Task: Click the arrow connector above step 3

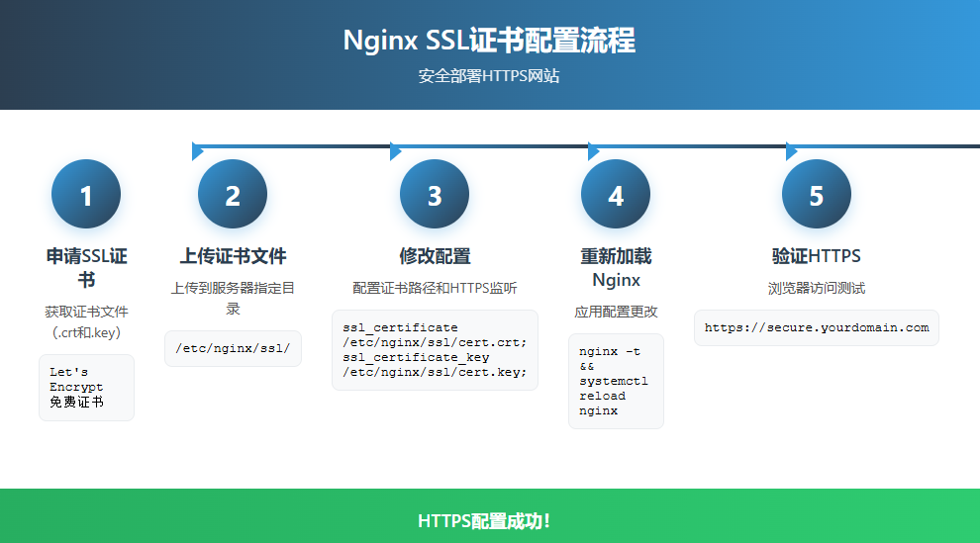Action: coord(396,150)
